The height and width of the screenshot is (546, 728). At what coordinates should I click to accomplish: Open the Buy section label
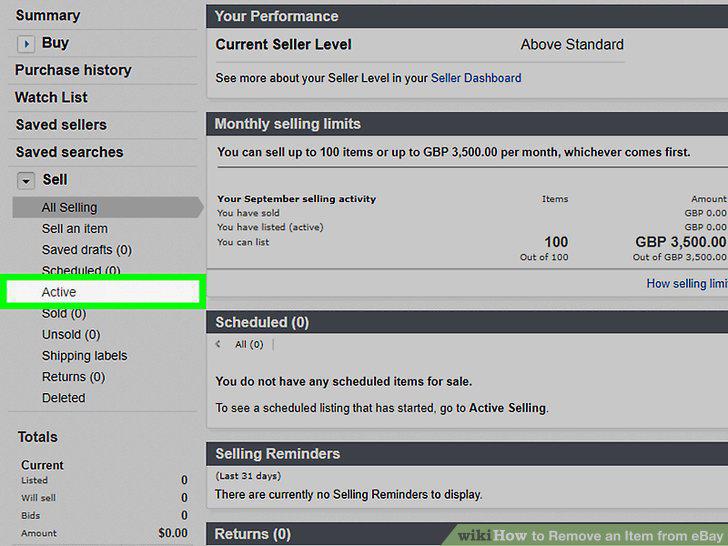click(55, 43)
